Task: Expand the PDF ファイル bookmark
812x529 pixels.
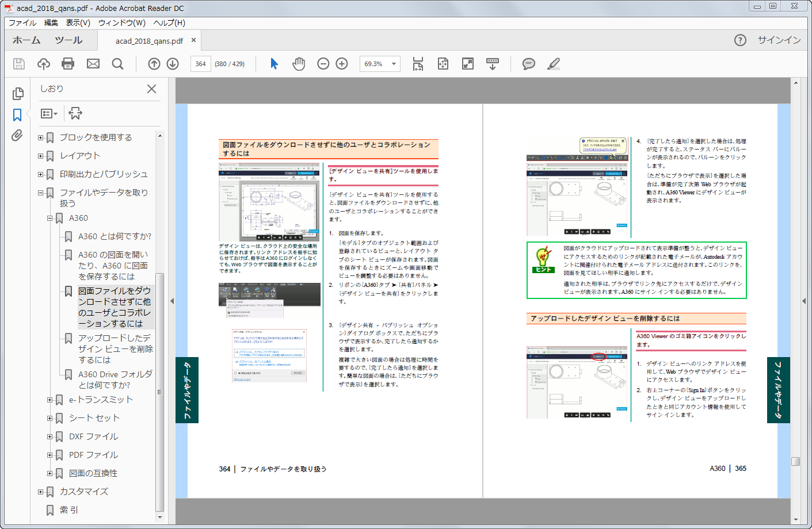Action: click(x=50, y=455)
